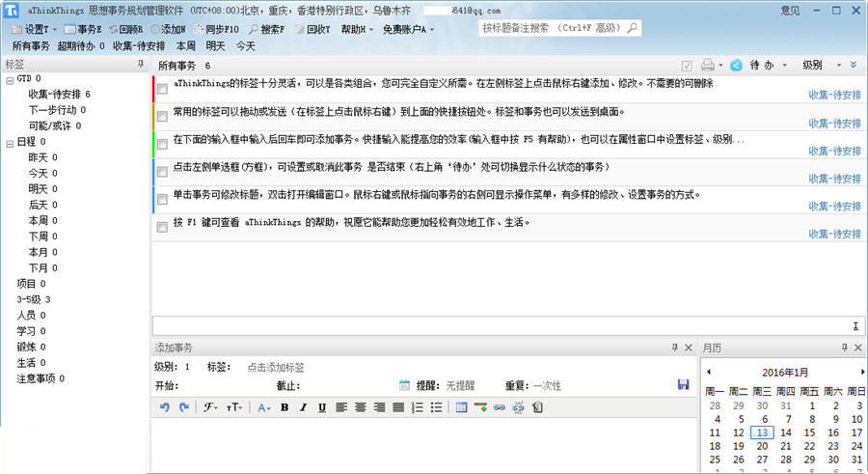868x474 pixels.
Task: Click 回顾R in the menu bar
Action: (x=126, y=29)
